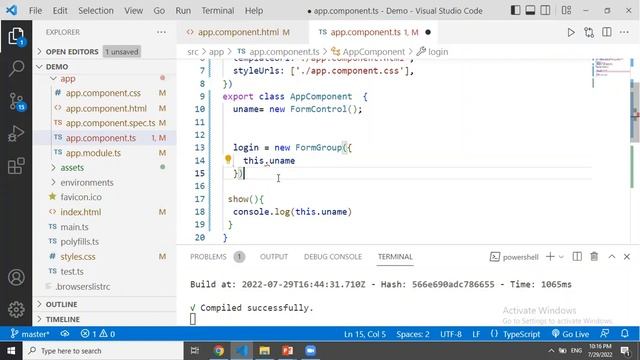Click the feedback icon in status bar

605,334
